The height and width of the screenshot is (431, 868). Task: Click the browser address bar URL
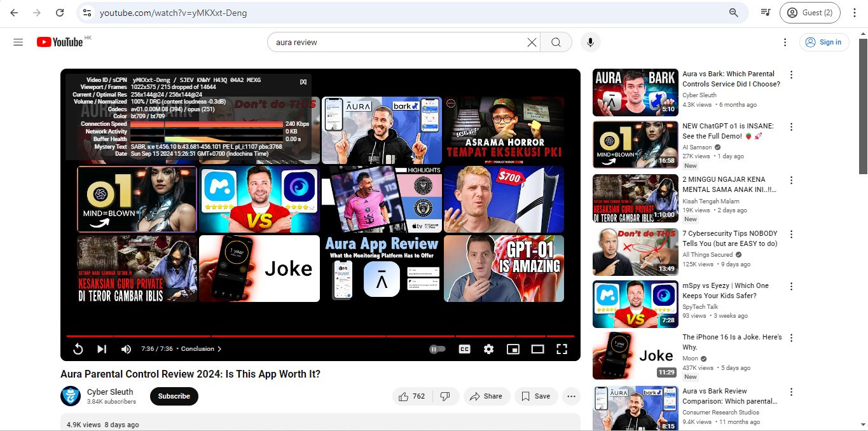click(174, 13)
